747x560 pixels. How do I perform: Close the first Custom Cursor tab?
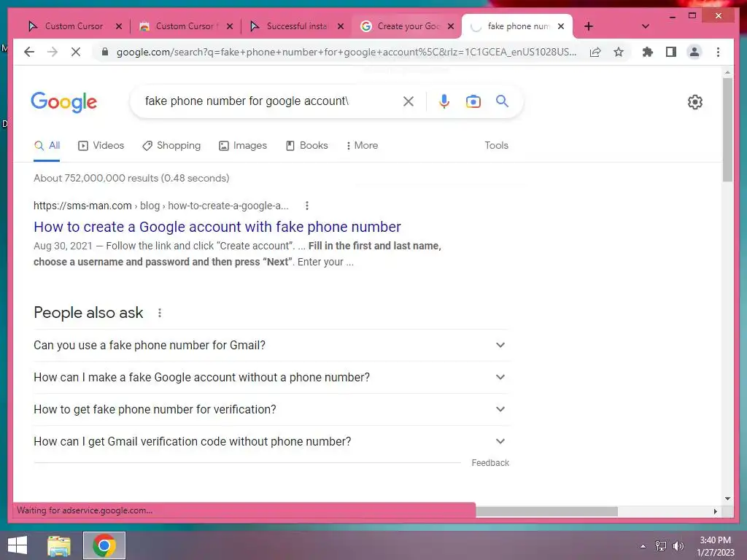click(119, 26)
